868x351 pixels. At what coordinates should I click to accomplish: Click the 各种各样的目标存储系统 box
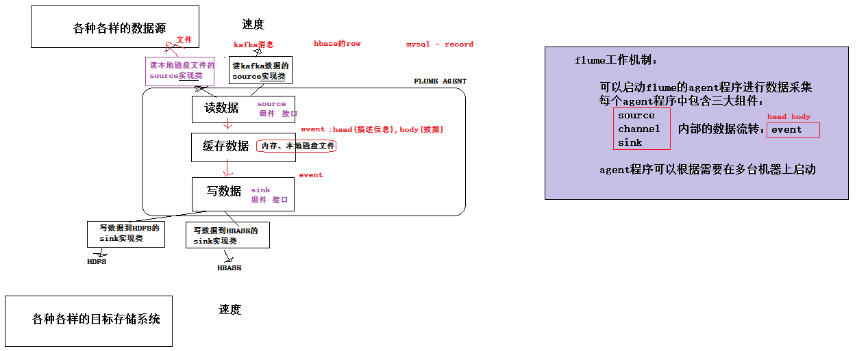[89, 321]
